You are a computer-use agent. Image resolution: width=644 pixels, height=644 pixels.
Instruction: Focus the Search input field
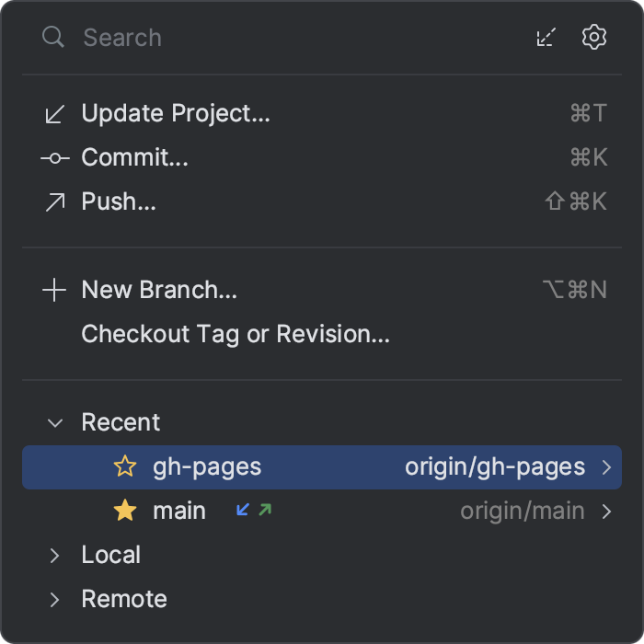point(304,38)
